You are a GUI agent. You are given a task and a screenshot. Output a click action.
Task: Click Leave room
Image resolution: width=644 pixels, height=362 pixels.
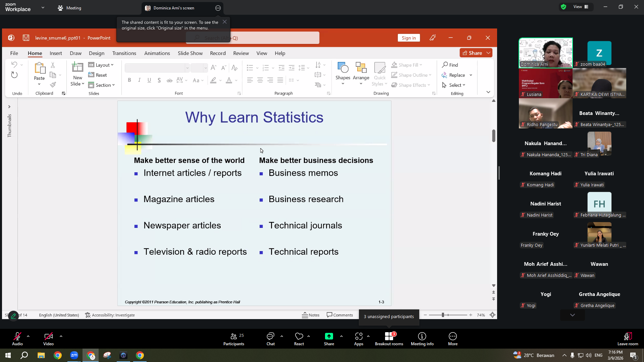coord(628,339)
